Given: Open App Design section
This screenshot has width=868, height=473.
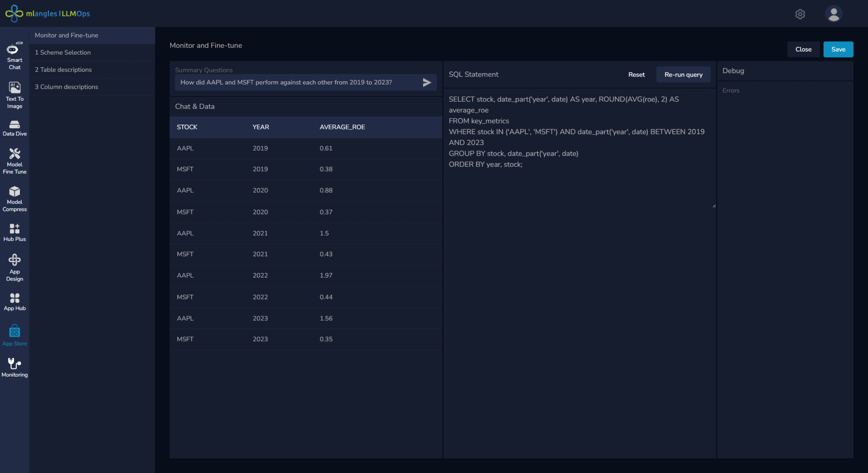Looking at the screenshot, I should click(15, 267).
